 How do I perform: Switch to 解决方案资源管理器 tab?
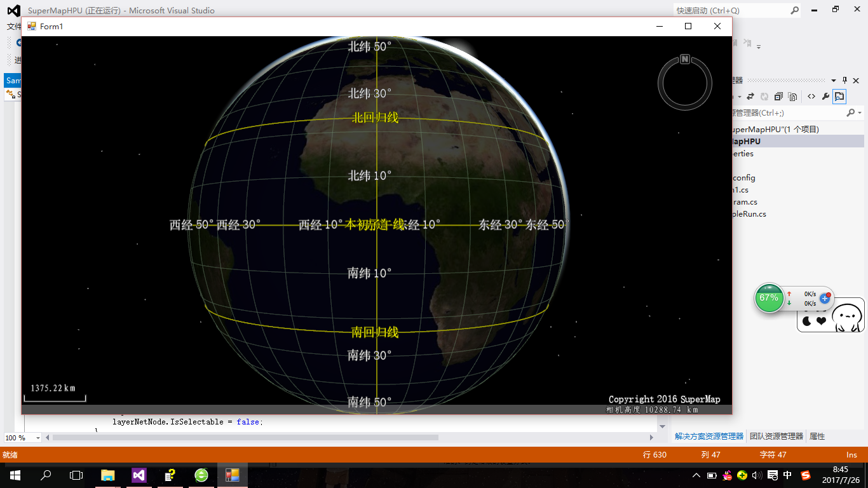point(709,437)
